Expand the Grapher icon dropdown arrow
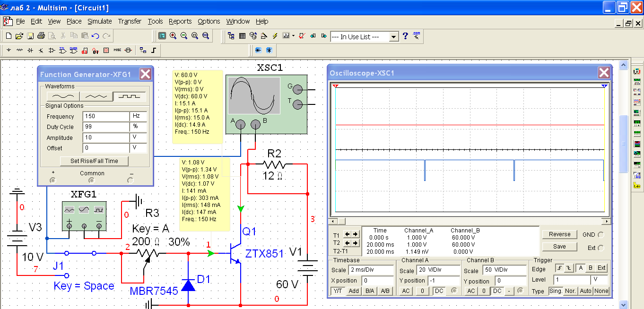The image size is (644, 309). tap(293, 36)
